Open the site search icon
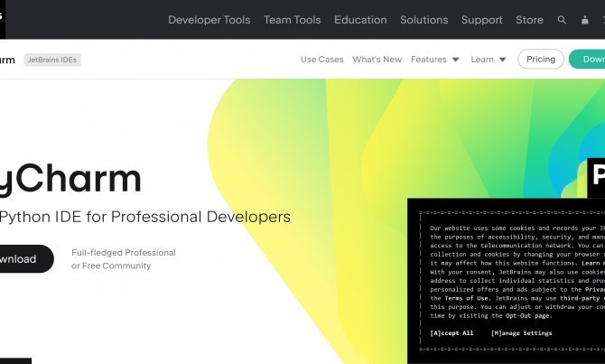The height and width of the screenshot is (364, 605). click(562, 20)
